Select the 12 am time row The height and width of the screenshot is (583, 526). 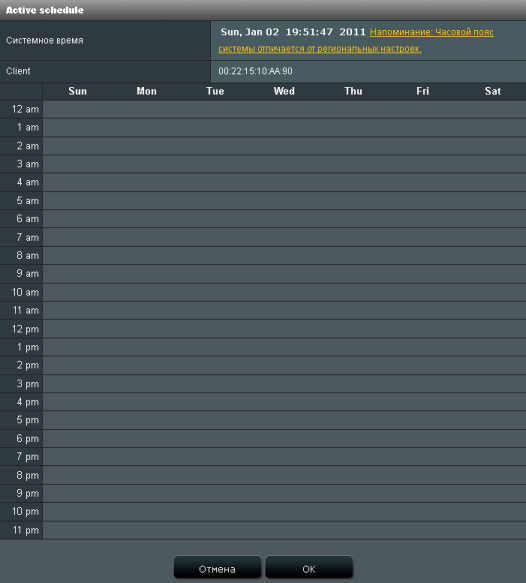[x=263, y=109]
